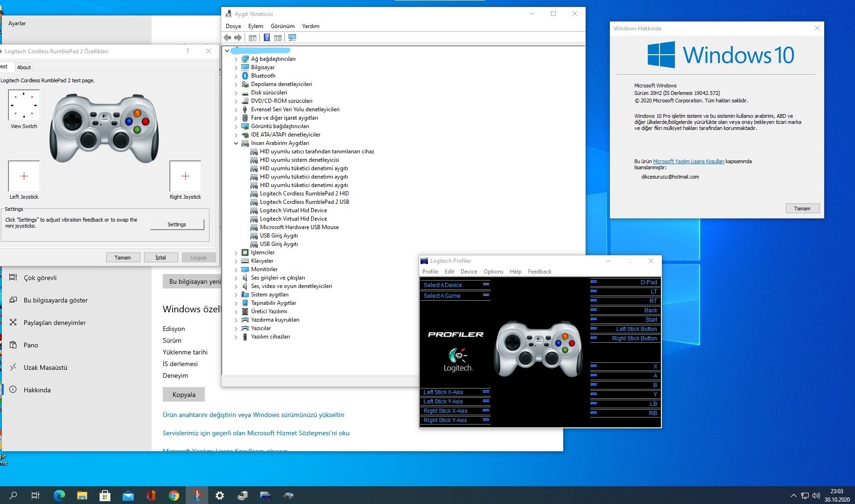
Task: Open Task View from taskbar
Action: [35, 496]
